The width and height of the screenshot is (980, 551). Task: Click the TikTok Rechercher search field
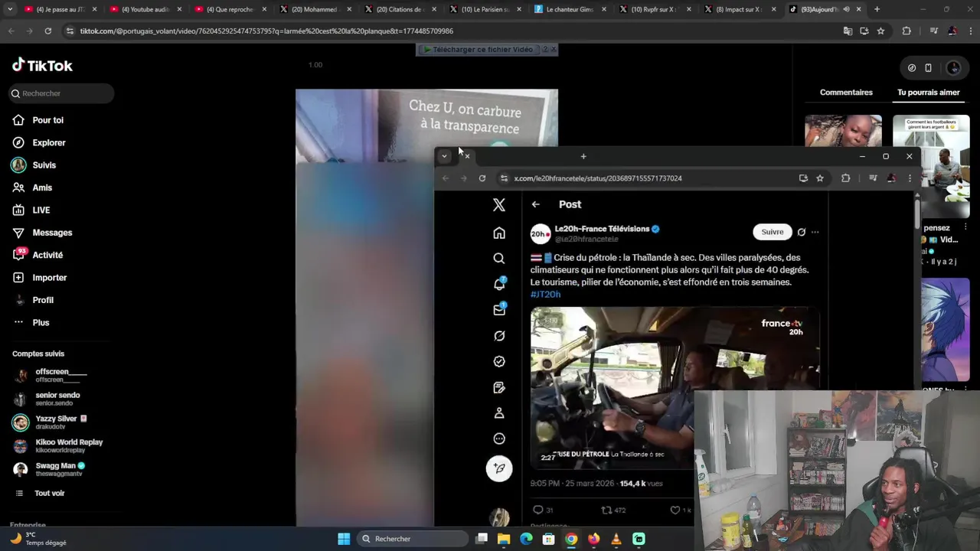[62, 93]
